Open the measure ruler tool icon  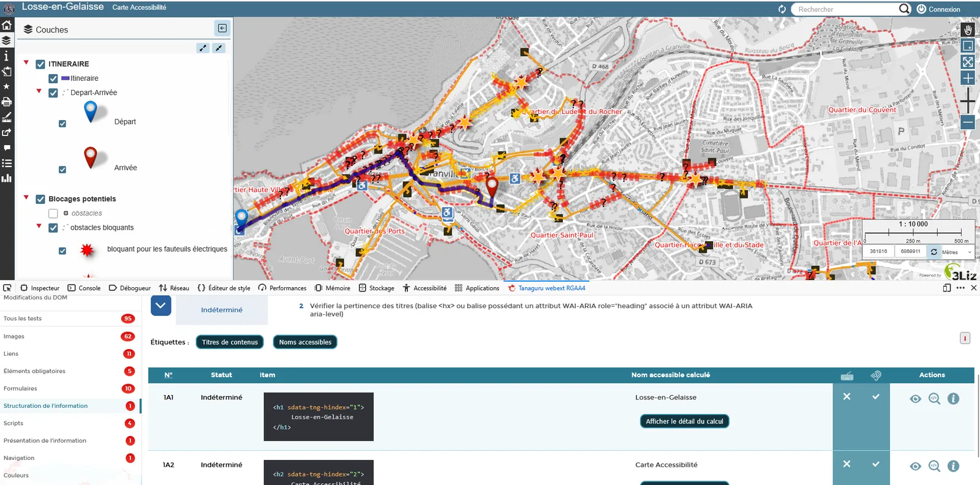pos(7,117)
